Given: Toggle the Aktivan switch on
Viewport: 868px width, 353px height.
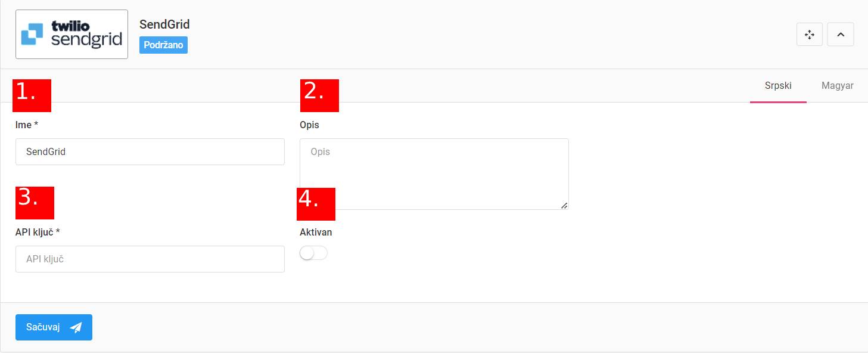Looking at the screenshot, I should (313, 253).
